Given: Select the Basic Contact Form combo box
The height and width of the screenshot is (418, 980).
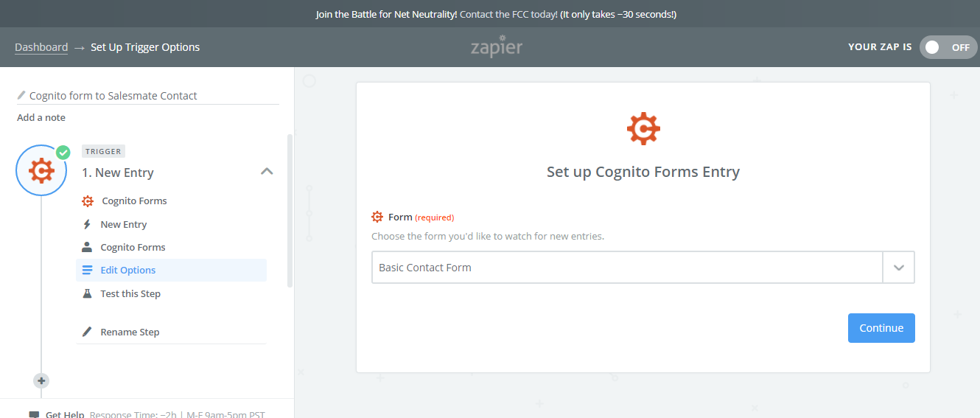Looking at the screenshot, I should pos(626,268).
